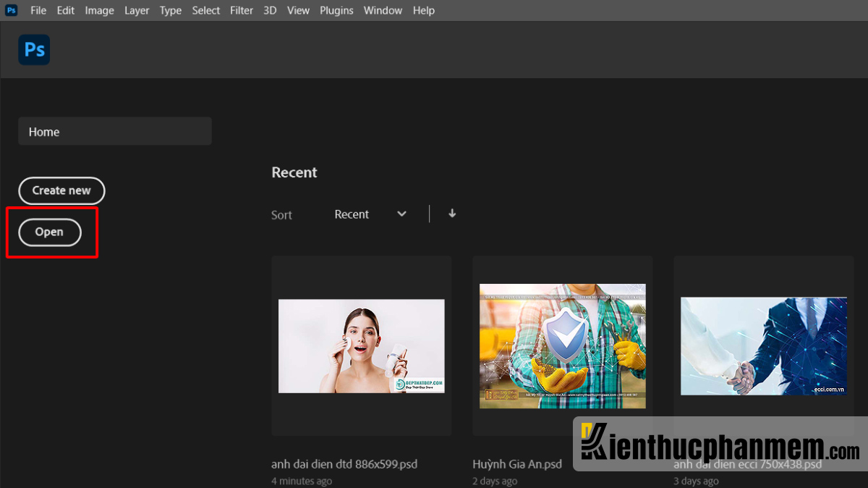
Task: Open the handshake businessman image thumbnail
Action: tap(764, 346)
